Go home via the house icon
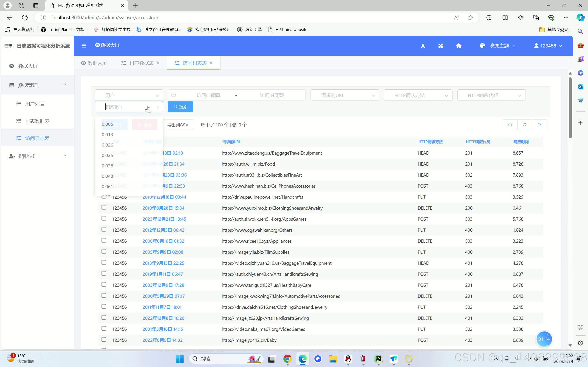 click(458, 46)
